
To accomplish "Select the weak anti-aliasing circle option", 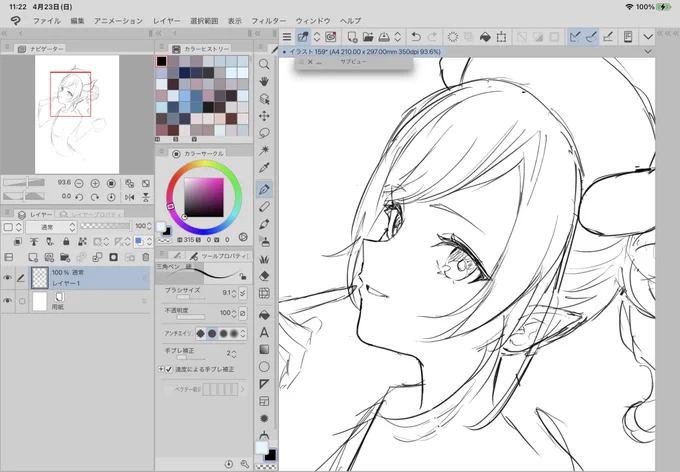I will click(212, 333).
